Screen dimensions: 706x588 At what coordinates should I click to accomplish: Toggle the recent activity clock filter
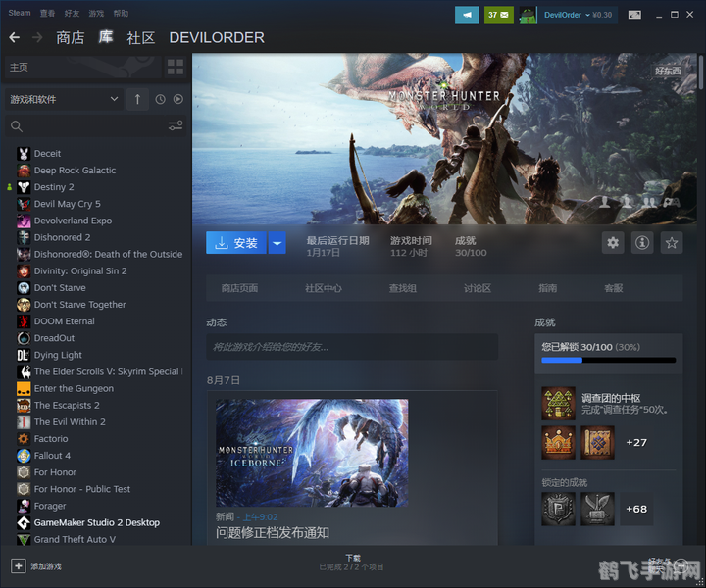coord(160,99)
